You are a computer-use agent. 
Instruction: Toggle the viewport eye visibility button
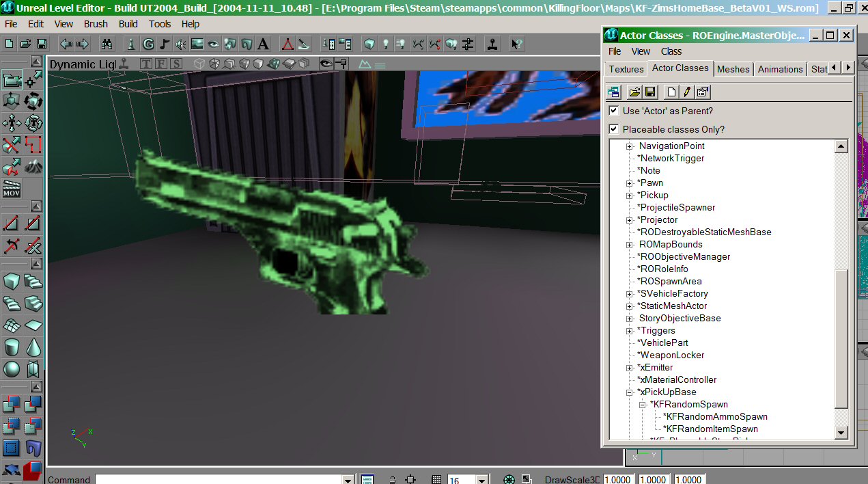coord(326,64)
